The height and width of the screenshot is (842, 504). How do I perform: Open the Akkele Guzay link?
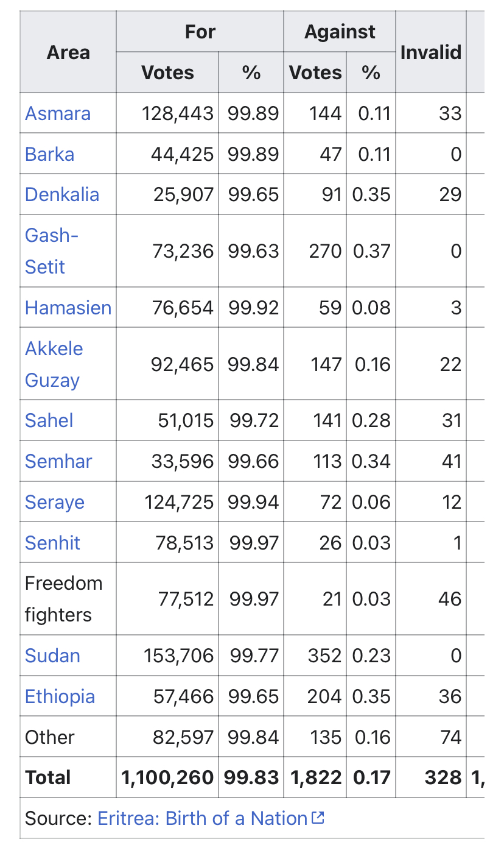54,364
